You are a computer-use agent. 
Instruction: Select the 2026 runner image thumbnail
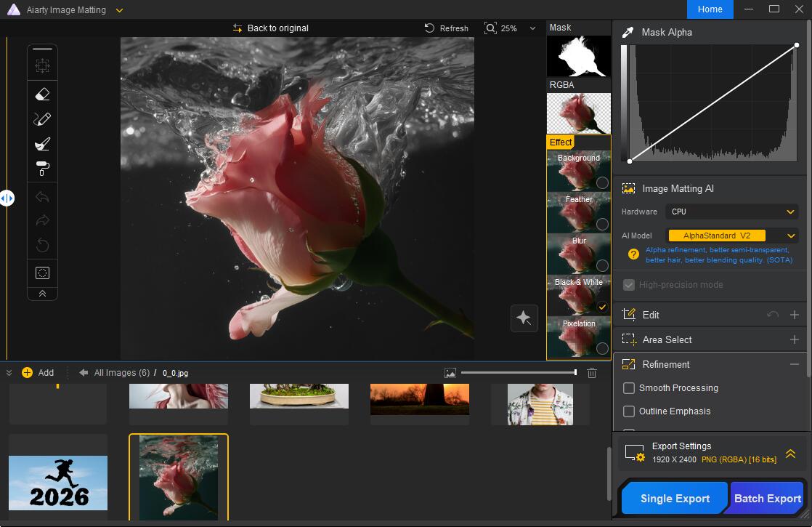pyautogui.click(x=58, y=483)
